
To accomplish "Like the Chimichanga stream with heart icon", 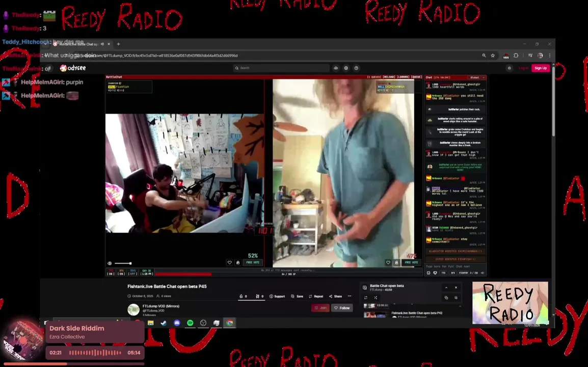I will (388, 263).
